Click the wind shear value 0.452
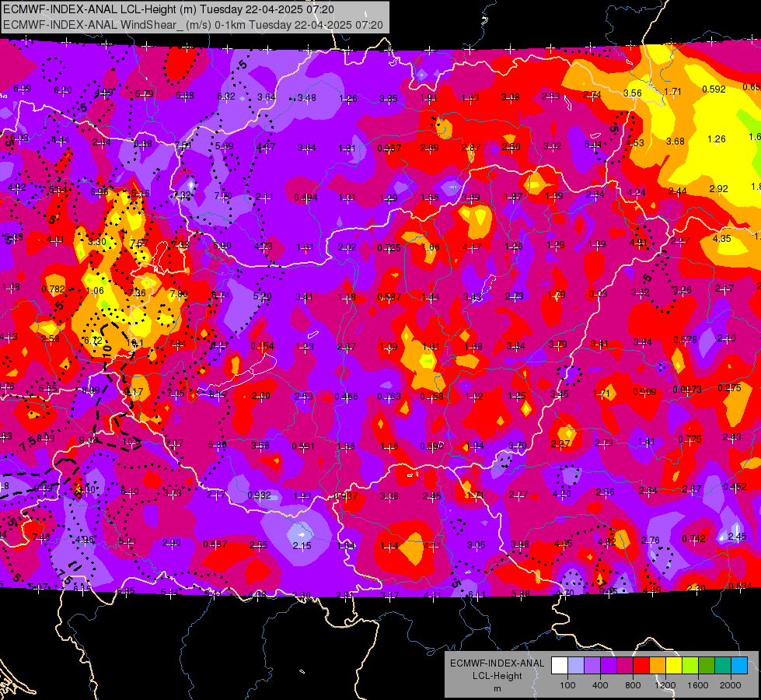 [x=735, y=487]
